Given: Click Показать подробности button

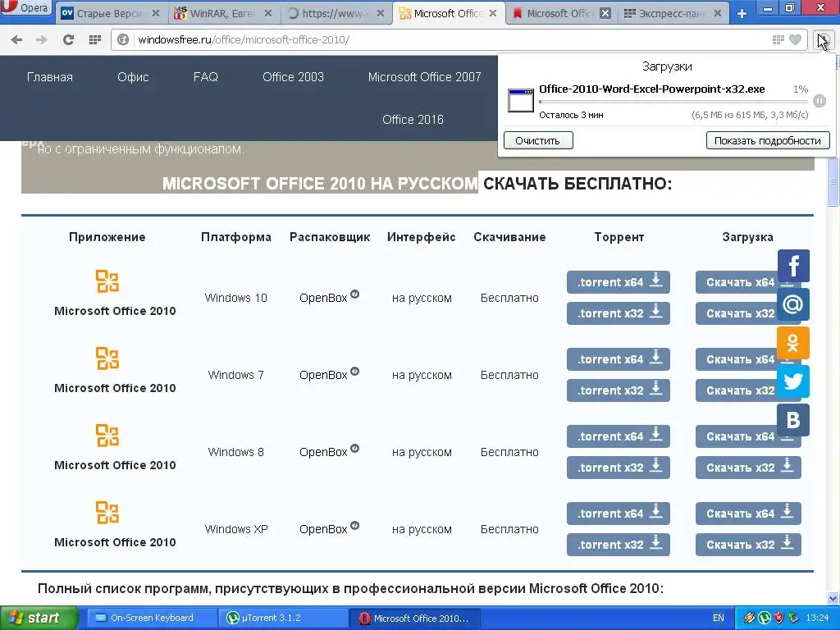Looking at the screenshot, I should pyautogui.click(x=768, y=141).
